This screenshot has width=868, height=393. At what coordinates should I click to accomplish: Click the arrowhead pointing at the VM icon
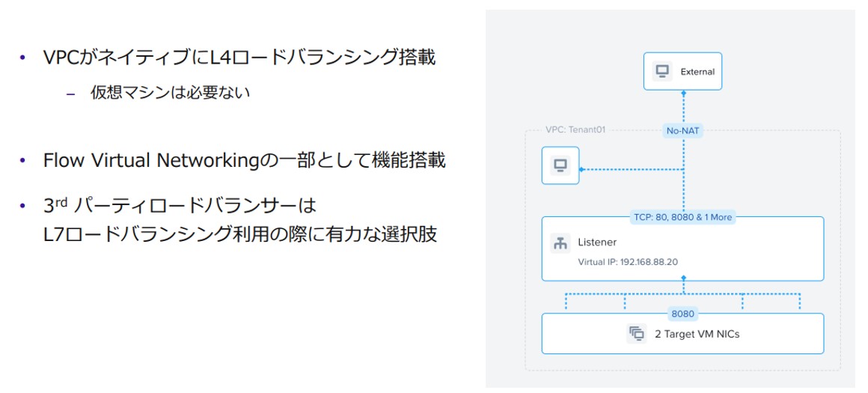click(583, 169)
